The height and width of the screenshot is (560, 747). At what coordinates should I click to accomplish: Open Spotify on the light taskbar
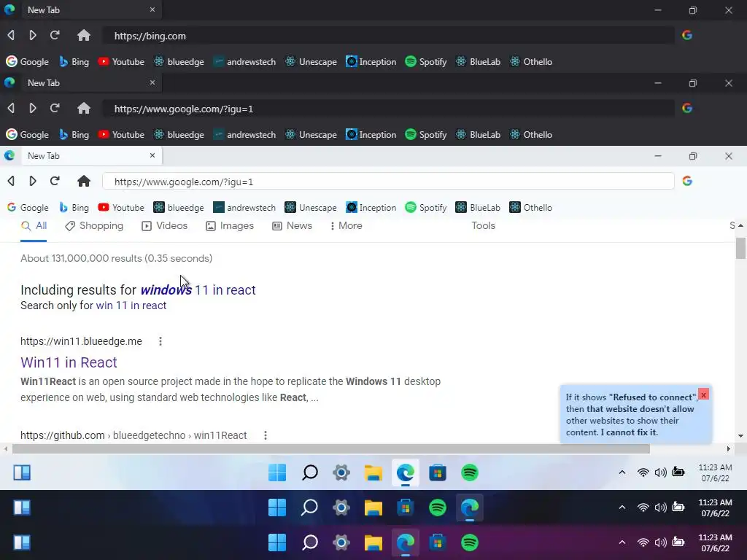pyautogui.click(x=470, y=472)
